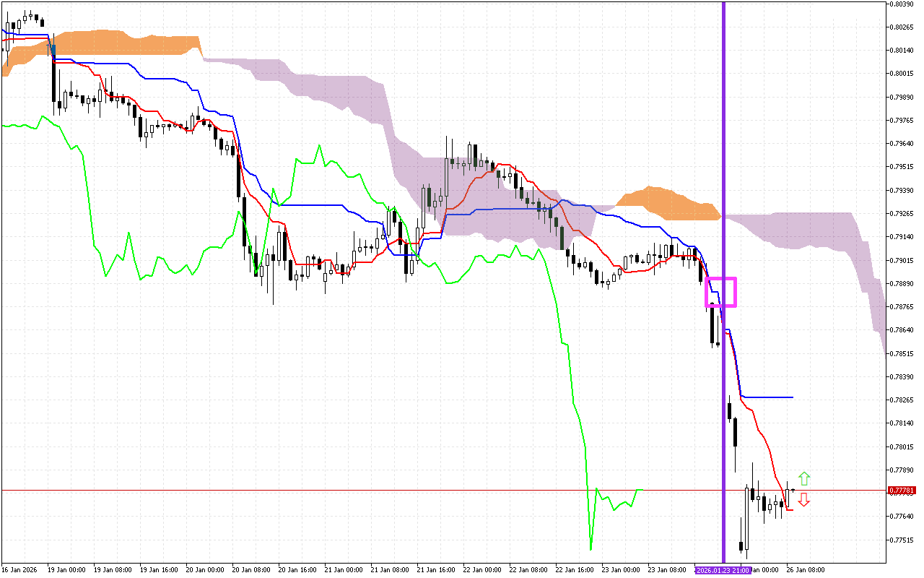
Task: Click the blue-highlighted candle on 19 Jan
Action: pyautogui.click(x=52, y=50)
